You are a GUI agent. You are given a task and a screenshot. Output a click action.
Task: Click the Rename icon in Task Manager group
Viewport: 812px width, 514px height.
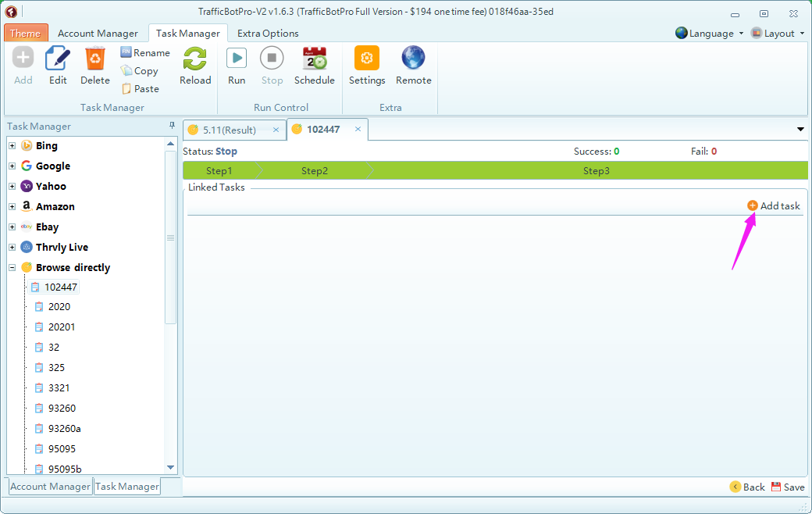[126, 52]
